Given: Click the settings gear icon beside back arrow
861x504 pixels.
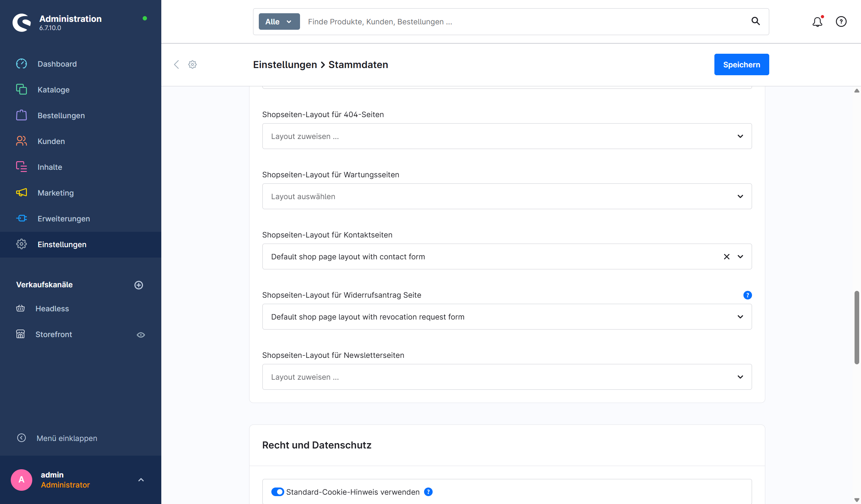Looking at the screenshot, I should pyautogui.click(x=192, y=64).
